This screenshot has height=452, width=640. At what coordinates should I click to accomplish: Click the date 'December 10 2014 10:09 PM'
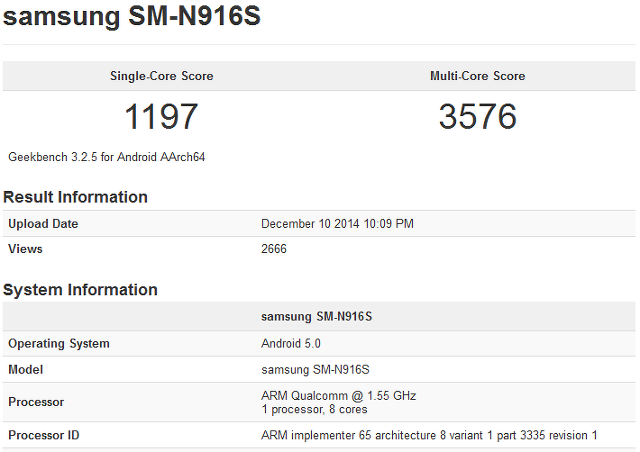pos(337,224)
